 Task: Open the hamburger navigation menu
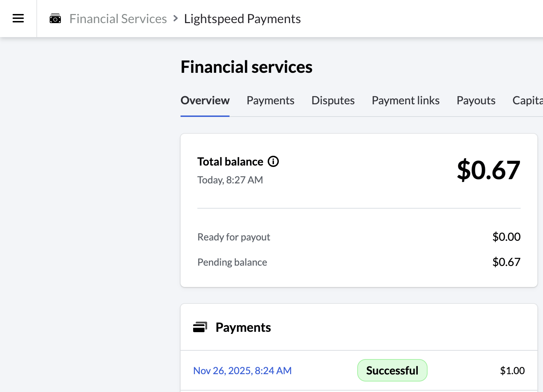point(18,18)
